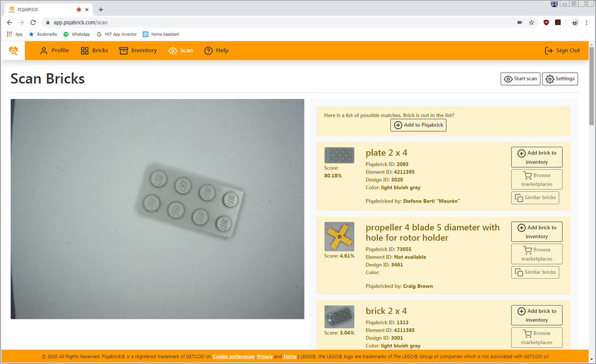Click the plate 2 x 4 thumbnail
This screenshot has height=364, width=596.
pyautogui.click(x=339, y=155)
